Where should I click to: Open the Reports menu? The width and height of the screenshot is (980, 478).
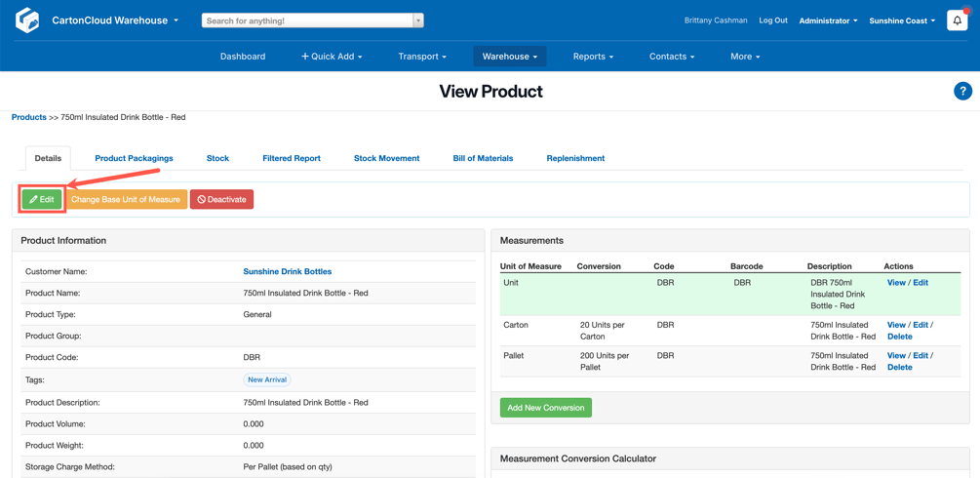point(593,57)
